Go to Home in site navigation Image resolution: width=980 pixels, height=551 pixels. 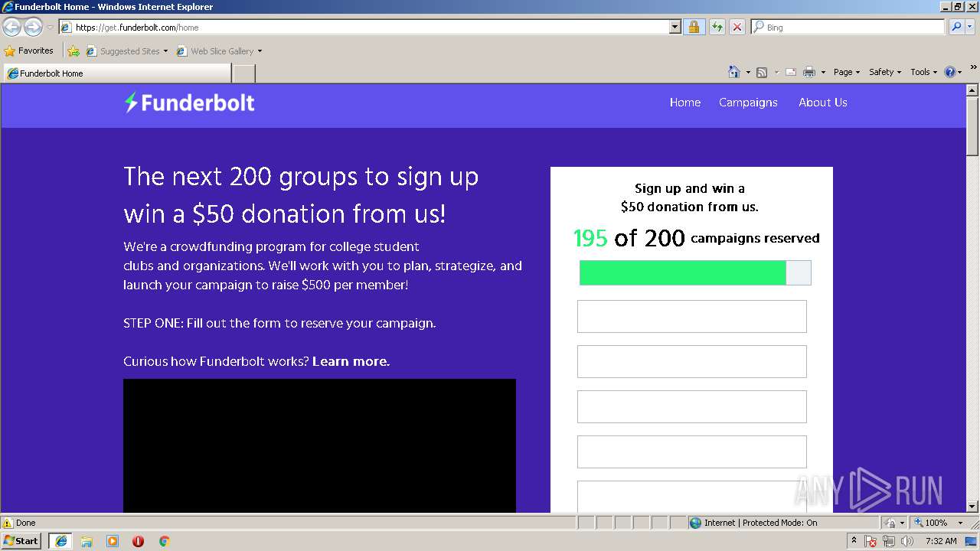click(x=685, y=103)
